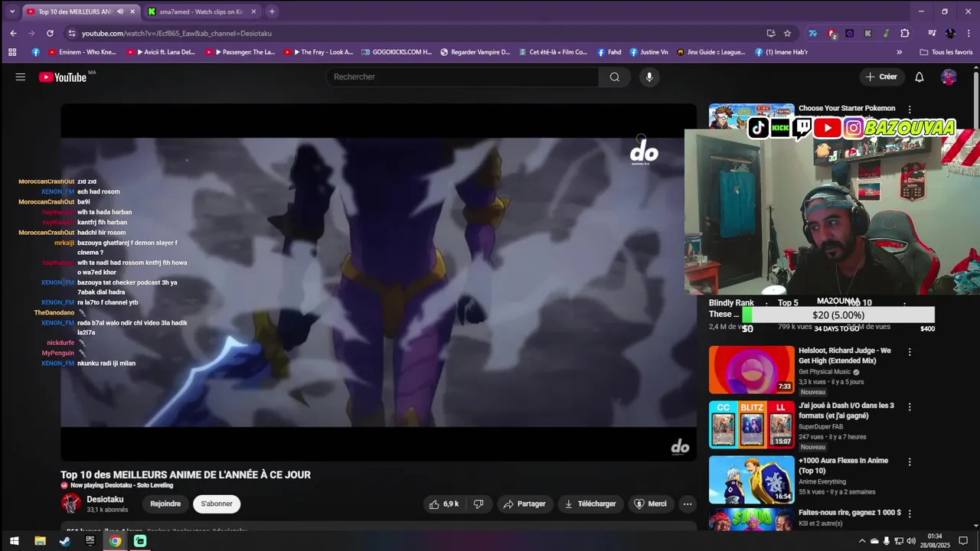Reload the current page
Image resolution: width=980 pixels, height=551 pixels.
tap(50, 33)
